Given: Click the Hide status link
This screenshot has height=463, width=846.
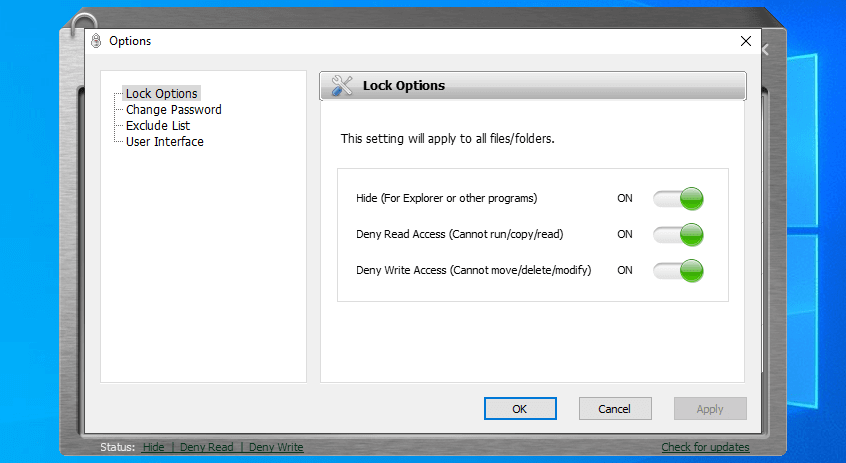Looking at the screenshot, I should [x=153, y=447].
